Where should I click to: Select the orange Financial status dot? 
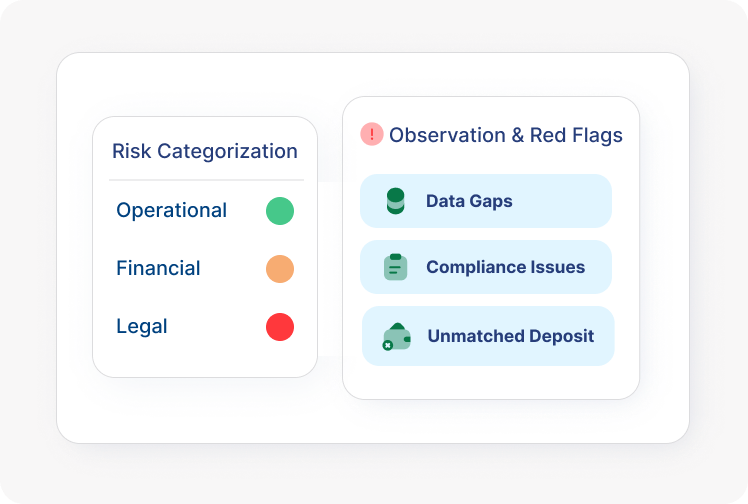tap(280, 269)
